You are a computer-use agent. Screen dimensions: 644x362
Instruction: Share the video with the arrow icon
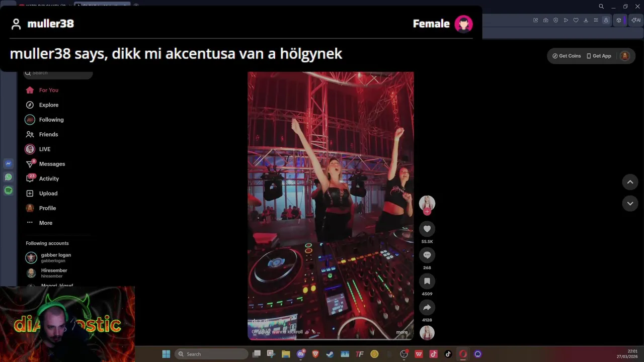[427, 307]
